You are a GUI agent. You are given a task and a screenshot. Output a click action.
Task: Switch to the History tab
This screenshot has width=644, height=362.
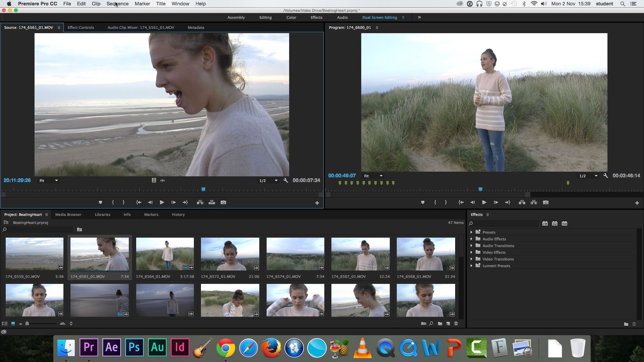(x=178, y=214)
